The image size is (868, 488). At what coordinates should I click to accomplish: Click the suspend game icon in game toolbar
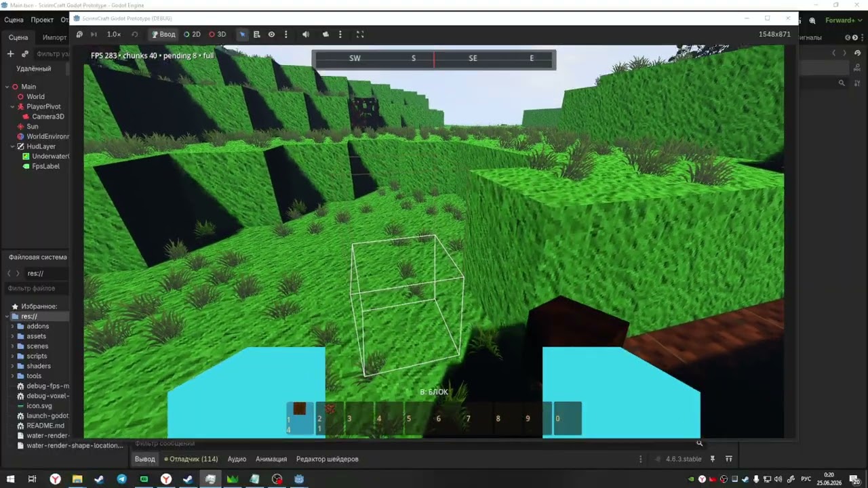coord(79,34)
